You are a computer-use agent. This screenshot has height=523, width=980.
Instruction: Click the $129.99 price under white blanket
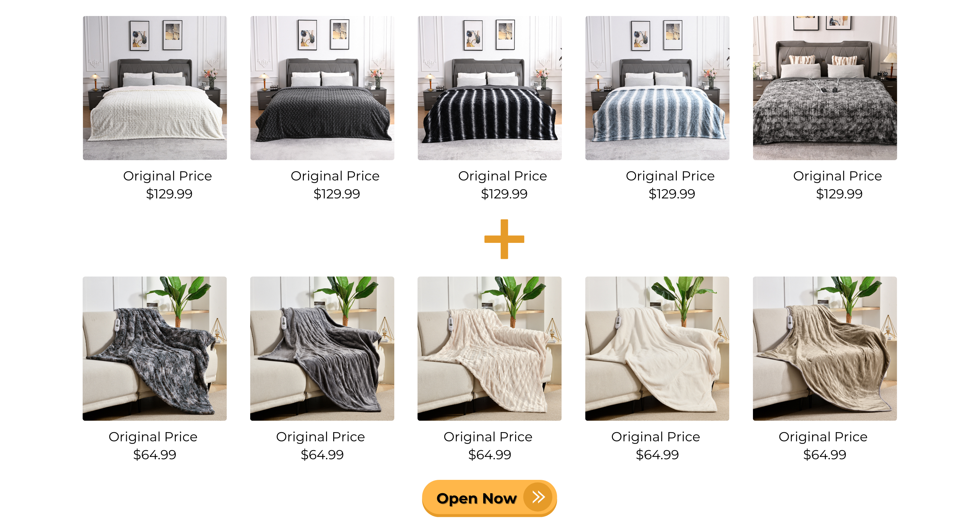pos(169,194)
